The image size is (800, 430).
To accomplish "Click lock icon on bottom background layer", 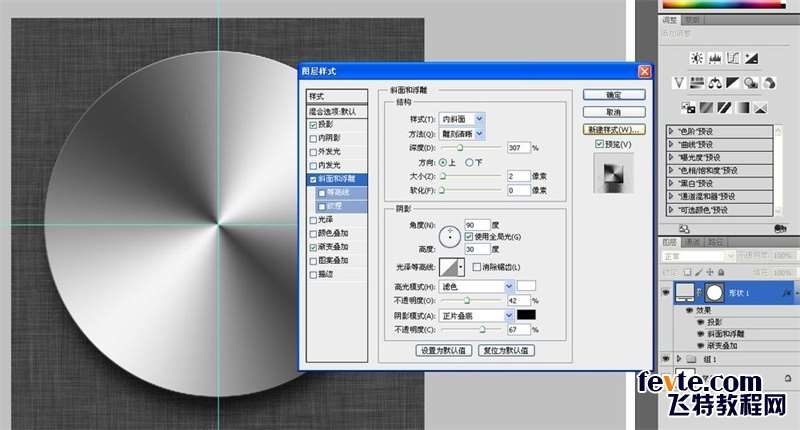I will click(788, 378).
